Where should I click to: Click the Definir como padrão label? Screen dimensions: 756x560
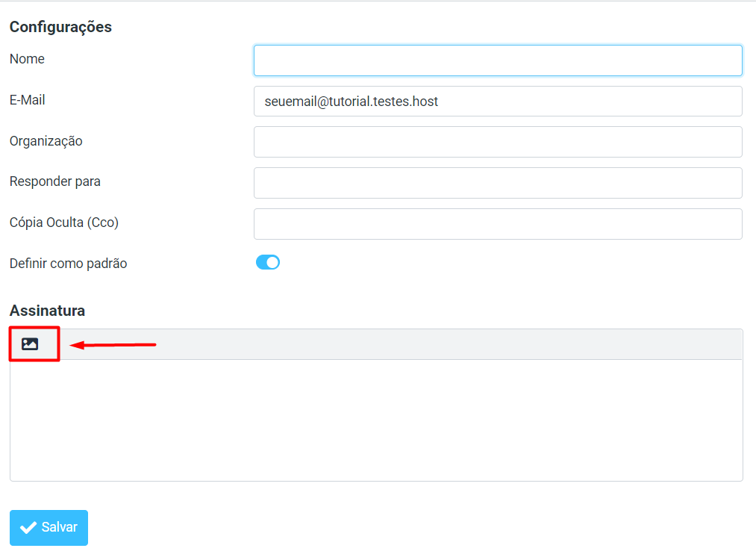click(x=69, y=264)
